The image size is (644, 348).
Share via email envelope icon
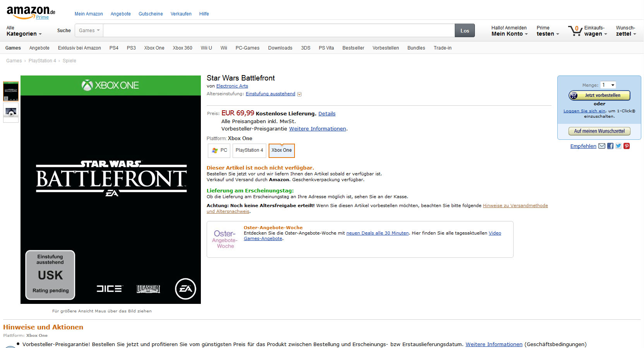[x=602, y=146]
